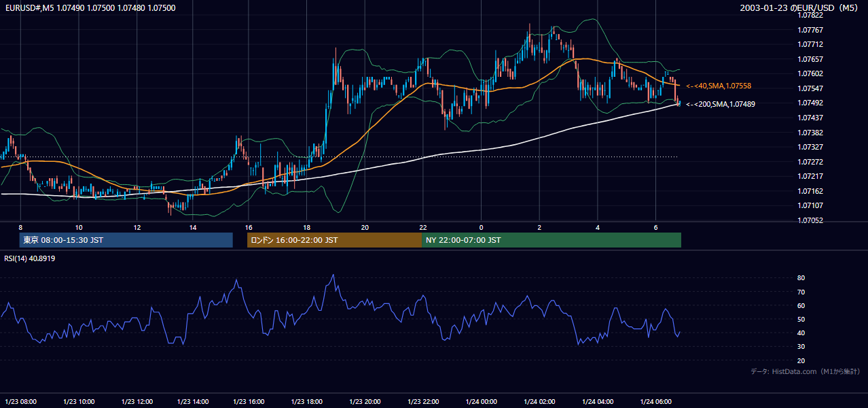Click the date label 1/24 06:00
The height and width of the screenshot is (408, 868).
pos(655,402)
